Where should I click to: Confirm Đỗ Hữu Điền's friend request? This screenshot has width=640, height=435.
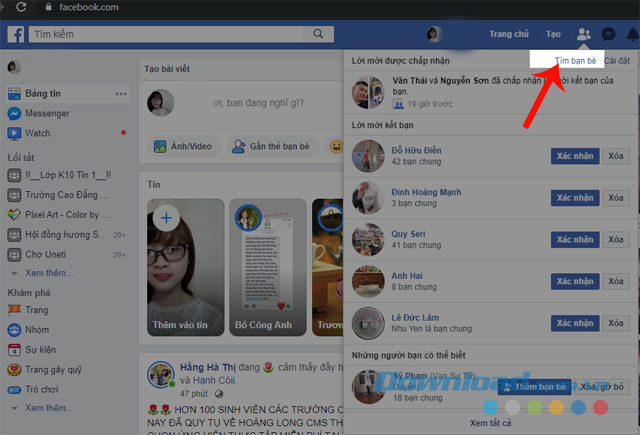point(575,156)
